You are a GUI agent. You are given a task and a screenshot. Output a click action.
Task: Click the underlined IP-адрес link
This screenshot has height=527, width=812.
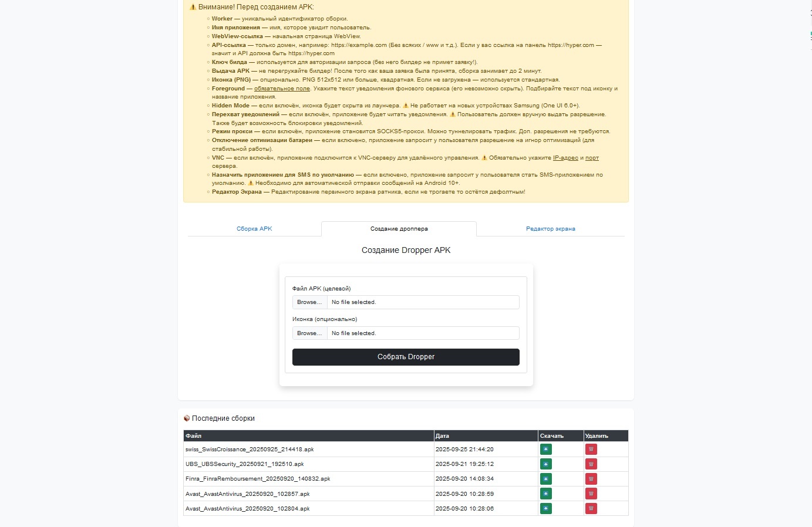(565, 158)
